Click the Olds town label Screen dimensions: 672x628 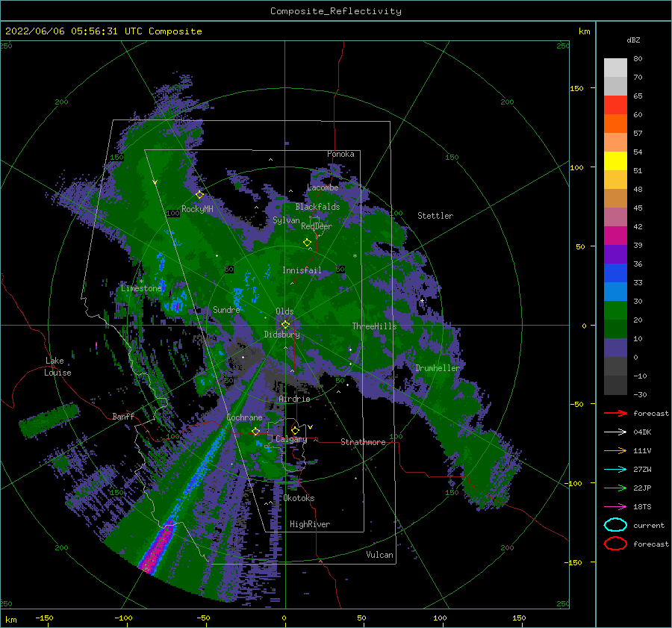click(x=284, y=311)
